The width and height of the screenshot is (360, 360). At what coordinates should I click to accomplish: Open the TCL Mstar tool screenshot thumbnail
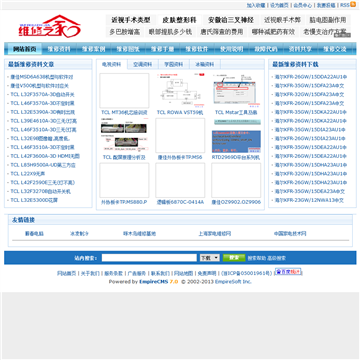(236, 90)
